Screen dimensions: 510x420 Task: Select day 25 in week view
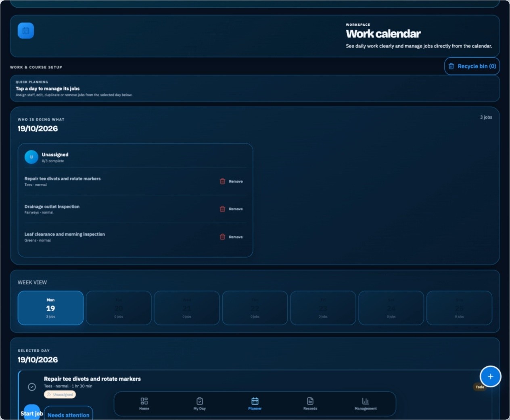(x=459, y=308)
